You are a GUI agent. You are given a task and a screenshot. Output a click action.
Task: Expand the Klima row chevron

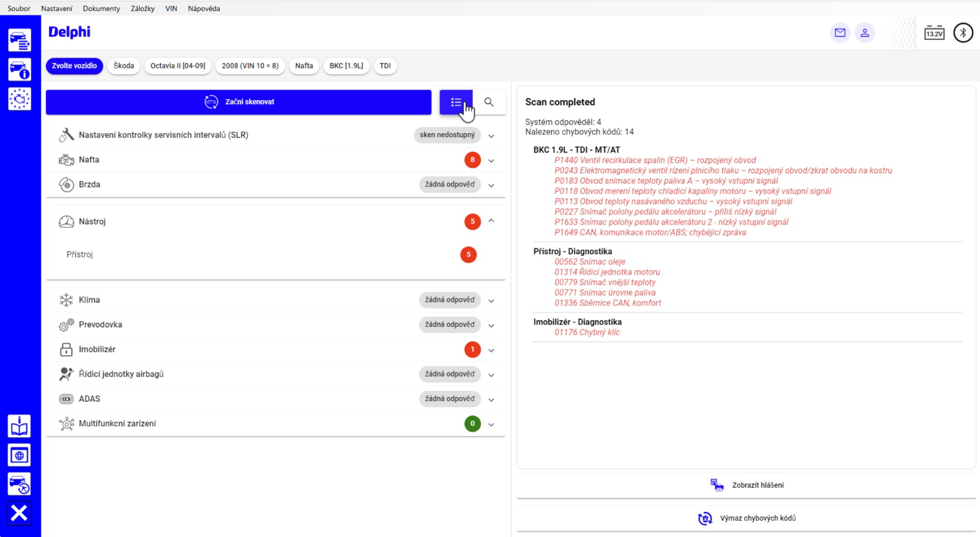pyautogui.click(x=491, y=301)
